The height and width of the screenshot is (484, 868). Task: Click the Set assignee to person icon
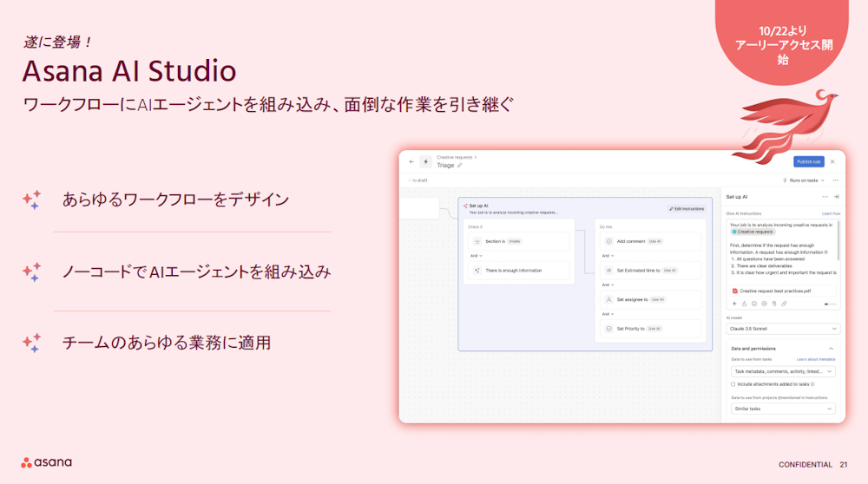(609, 299)
